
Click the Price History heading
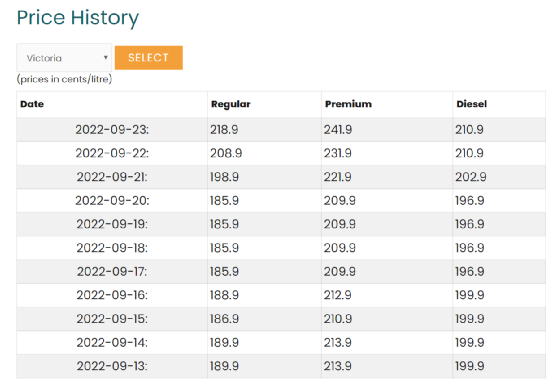click(78, 18)
